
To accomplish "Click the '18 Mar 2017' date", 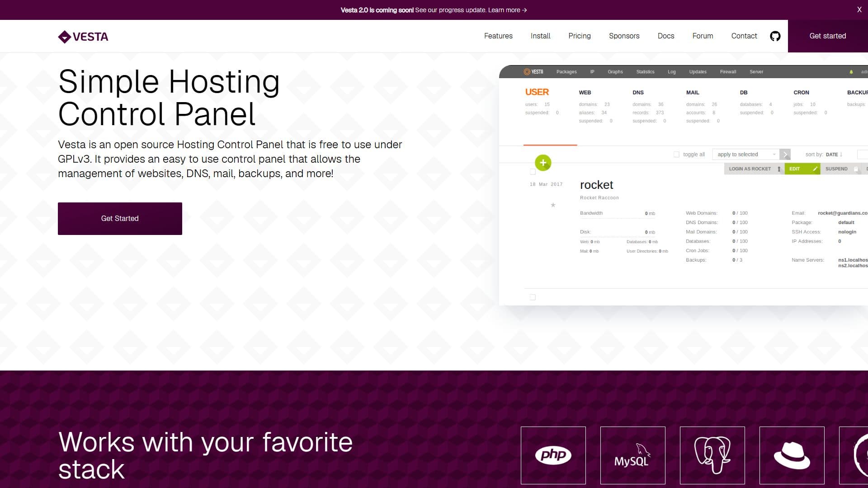I will (x=546, y=184).
